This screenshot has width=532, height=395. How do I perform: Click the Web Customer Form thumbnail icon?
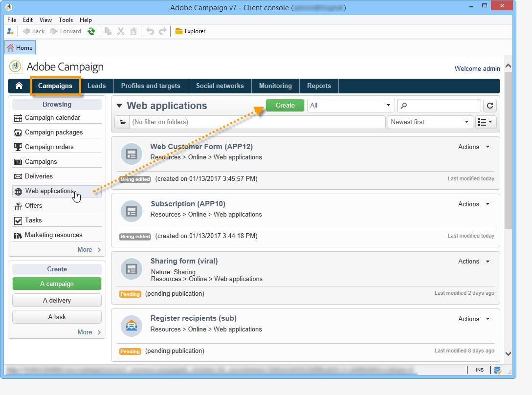click(132, 154)
